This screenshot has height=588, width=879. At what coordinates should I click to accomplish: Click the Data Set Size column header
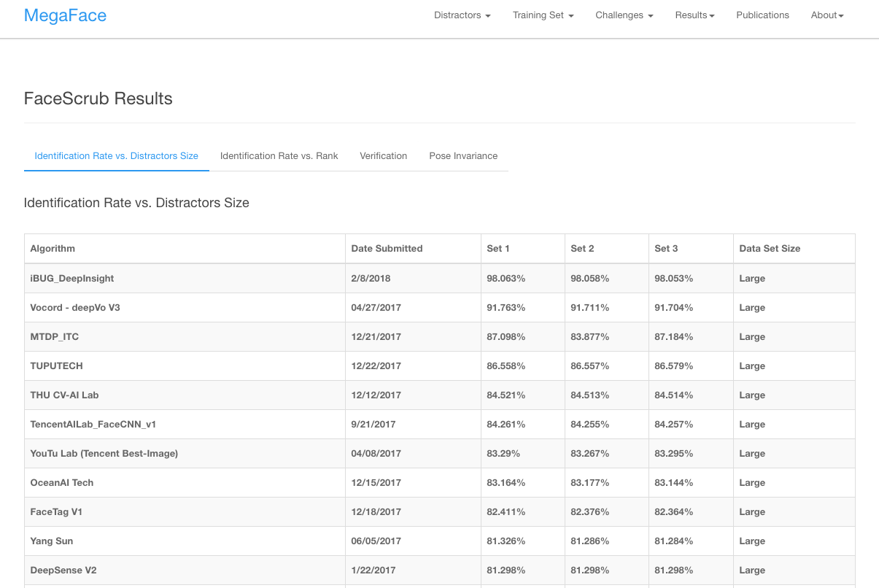[x=770, y=249]
